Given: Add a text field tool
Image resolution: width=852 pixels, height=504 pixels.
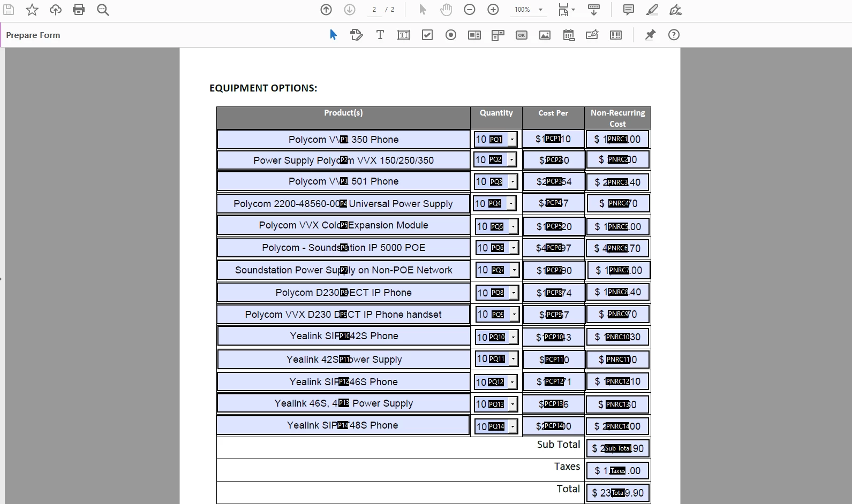Looking at the screenshot, I should click(x=404, y=35).
